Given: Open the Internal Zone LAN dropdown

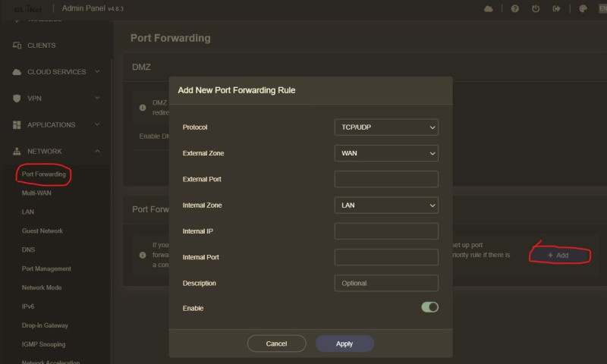Looking at the screenshot, I should pos(386,205).
